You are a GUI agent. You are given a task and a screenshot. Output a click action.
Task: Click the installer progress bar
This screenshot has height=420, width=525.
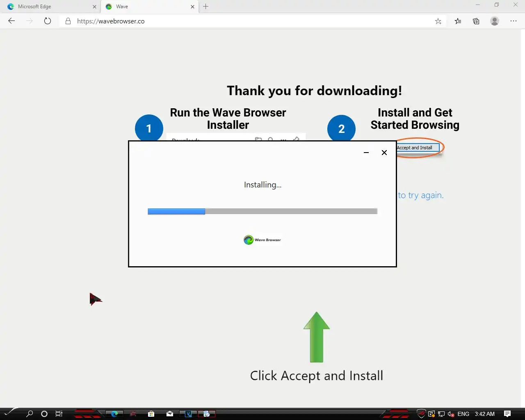click(x=262, y=211)
